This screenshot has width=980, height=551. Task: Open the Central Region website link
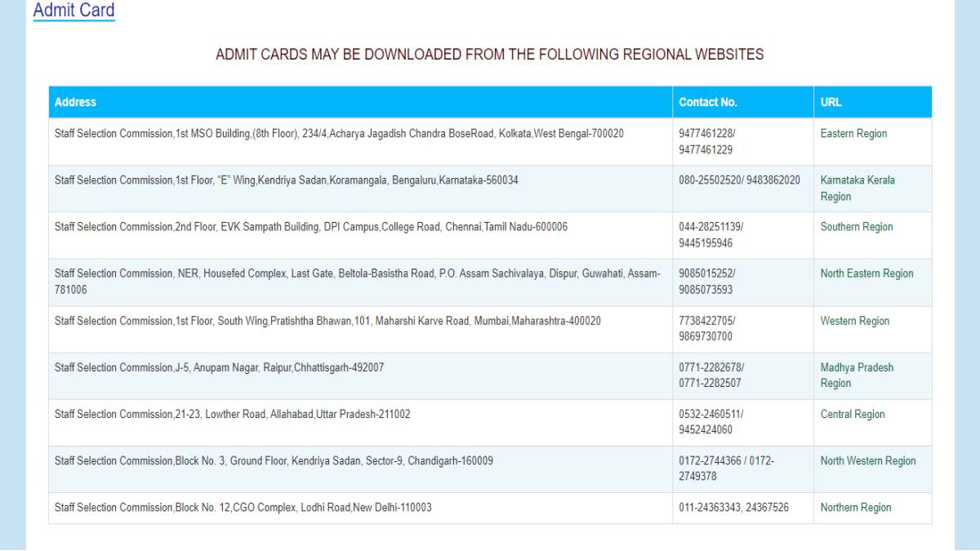pos(852,414)
